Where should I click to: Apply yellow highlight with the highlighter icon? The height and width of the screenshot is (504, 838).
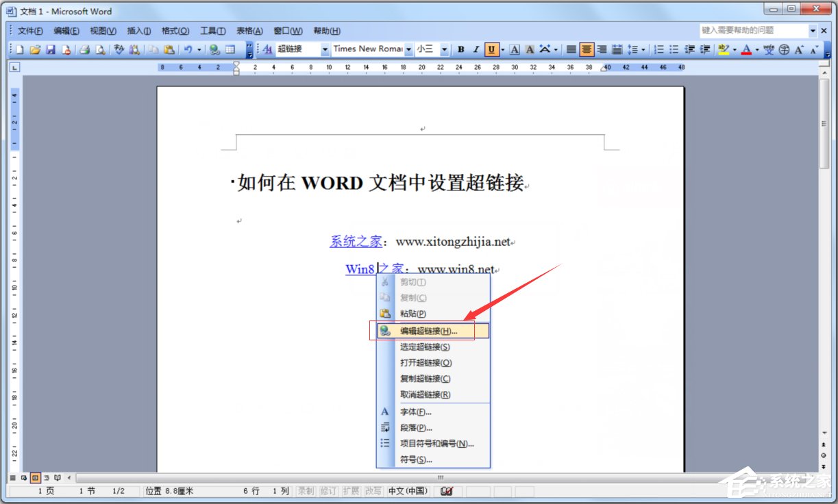tap(724, 49)
